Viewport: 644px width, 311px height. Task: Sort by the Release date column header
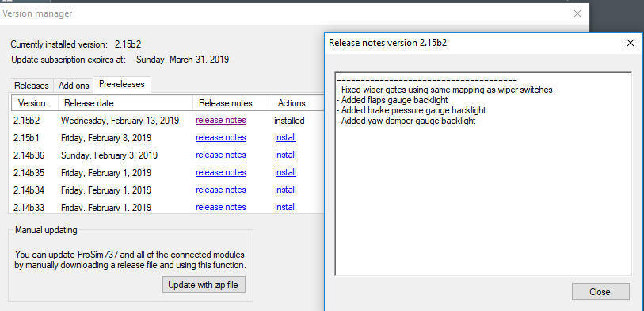click(125, 103)
